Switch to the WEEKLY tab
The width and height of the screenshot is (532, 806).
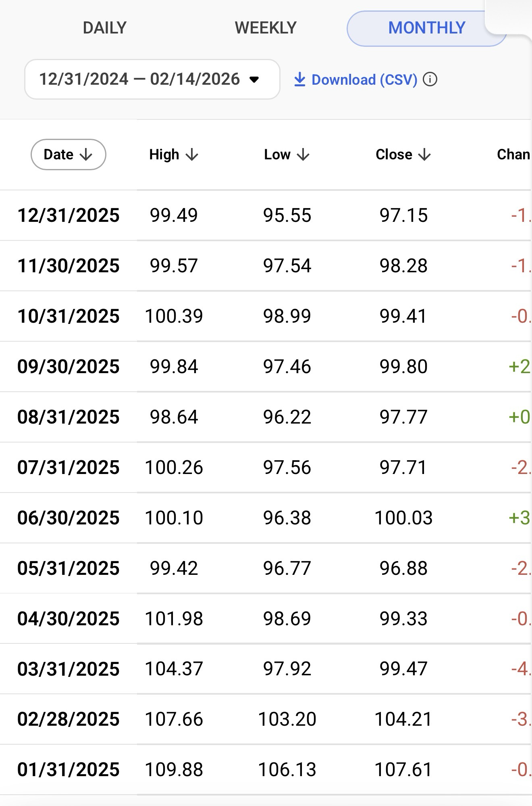266,28
